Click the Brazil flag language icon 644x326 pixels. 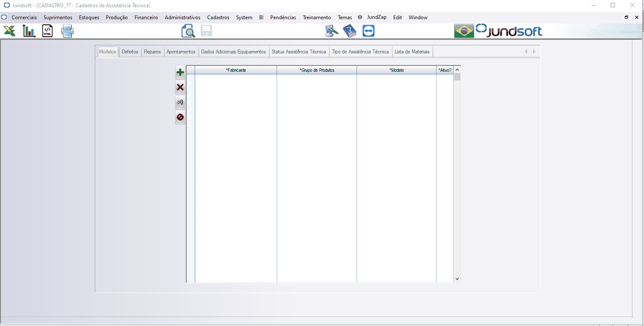(464, 31)
